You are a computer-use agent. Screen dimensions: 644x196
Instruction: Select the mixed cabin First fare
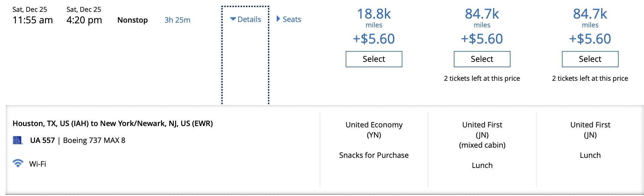(482, 59)
